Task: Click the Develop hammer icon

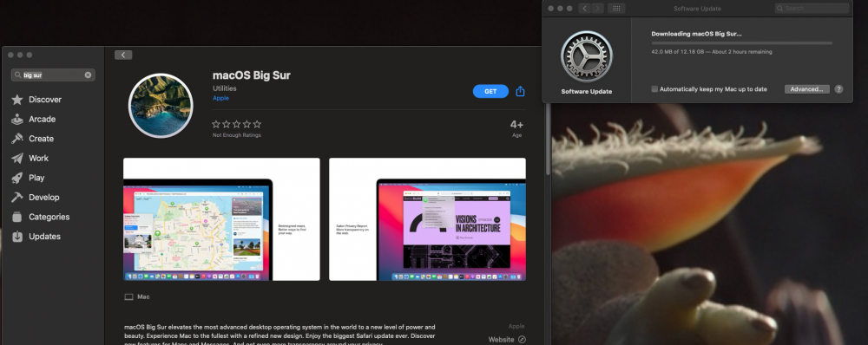Action: coord(17,198)
